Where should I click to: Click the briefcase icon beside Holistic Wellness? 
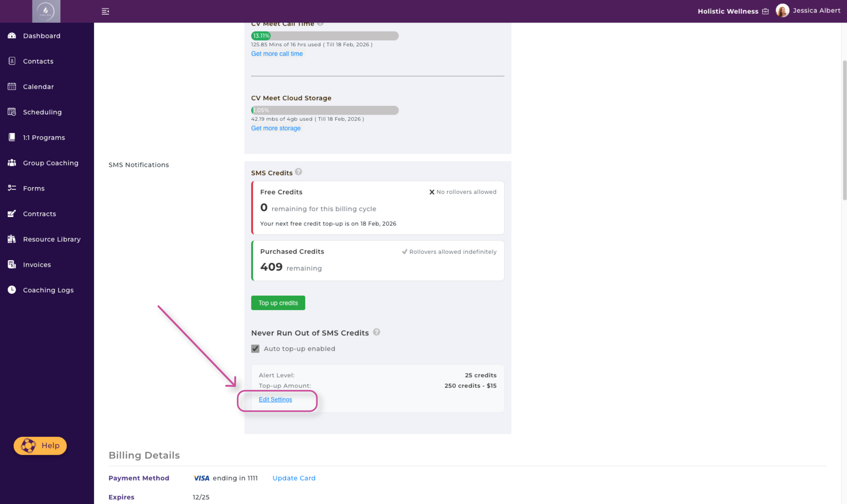(765, 12)
